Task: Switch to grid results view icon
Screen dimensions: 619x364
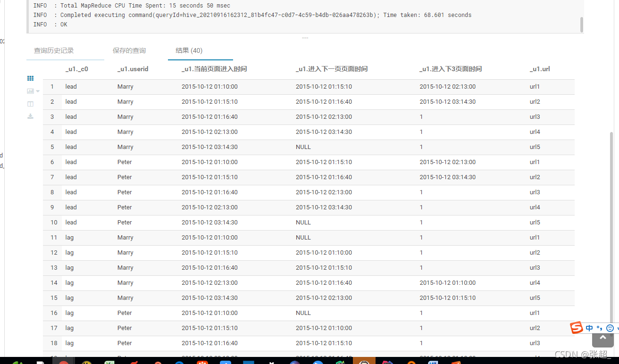Action: [30, 78]
